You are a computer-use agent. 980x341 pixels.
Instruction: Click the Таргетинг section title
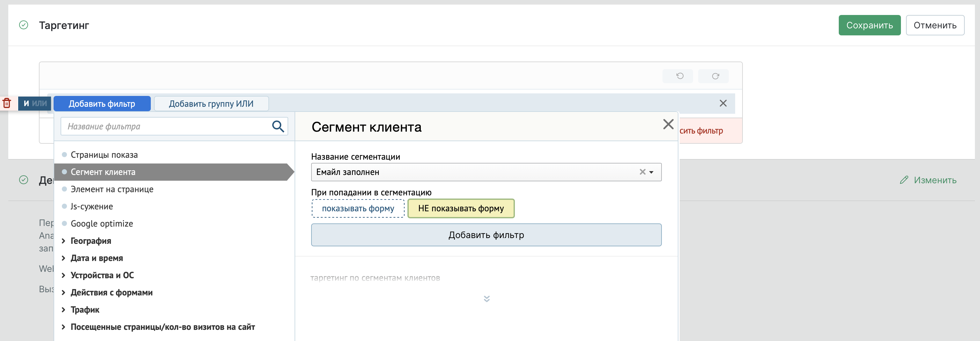tap(64, 25)
